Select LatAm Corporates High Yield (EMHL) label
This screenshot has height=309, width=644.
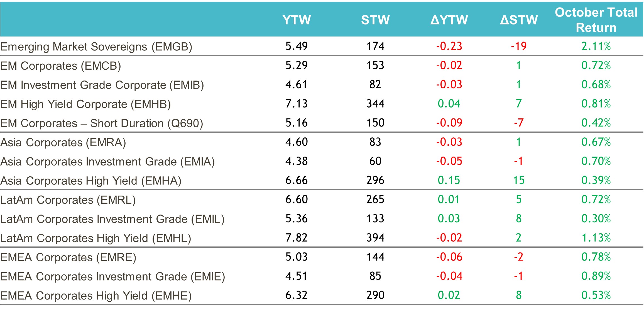coord(96,238)
